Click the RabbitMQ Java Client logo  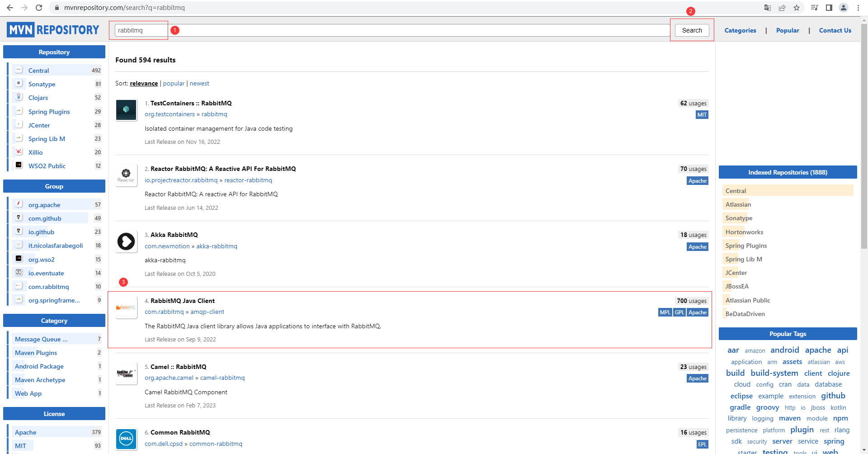pyautogui.click(x=126, y=307)
